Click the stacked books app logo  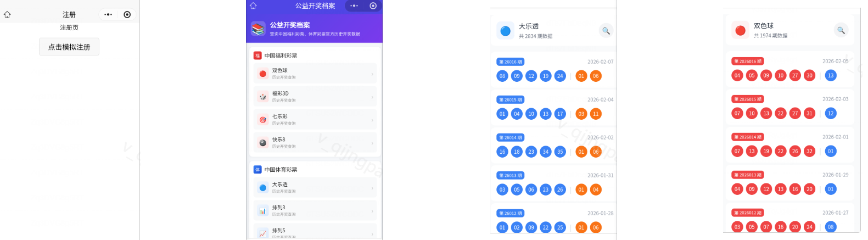[258, 29]
